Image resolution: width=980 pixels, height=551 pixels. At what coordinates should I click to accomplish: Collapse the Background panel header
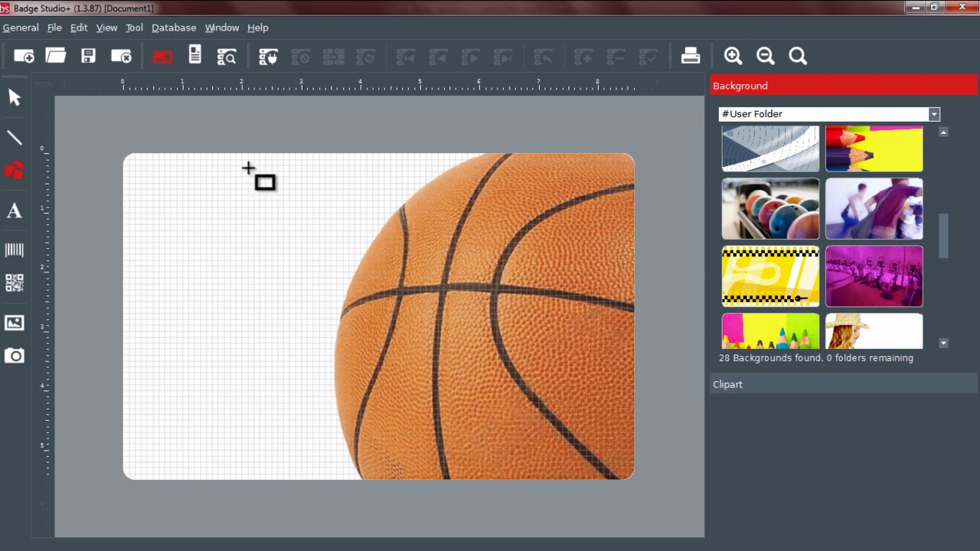tap(844, 86)
